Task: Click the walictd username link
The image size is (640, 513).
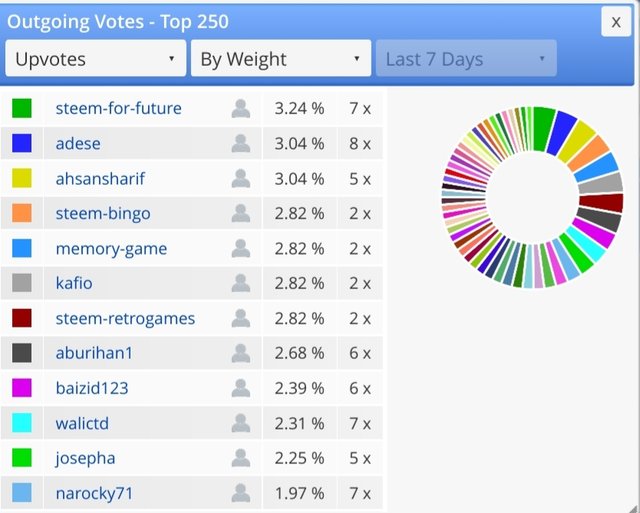Action: [x=82, y=424]
